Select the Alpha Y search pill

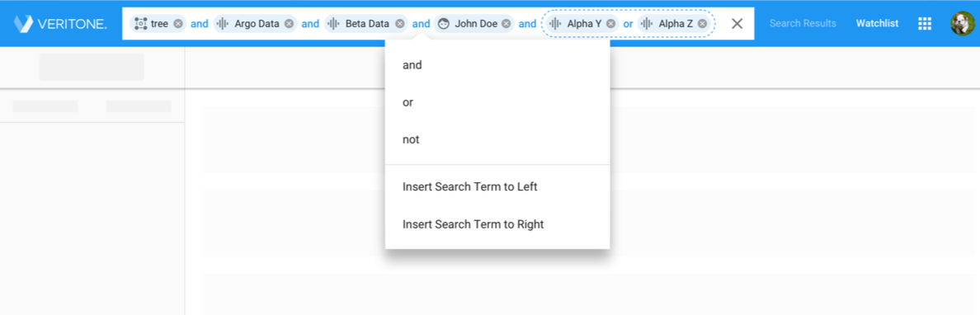tap(582, 24)
